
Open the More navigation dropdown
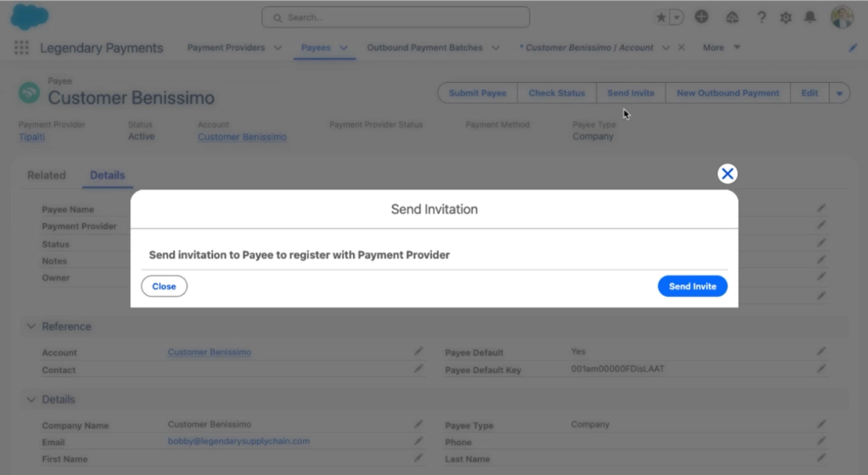click(x=721, y=47)
